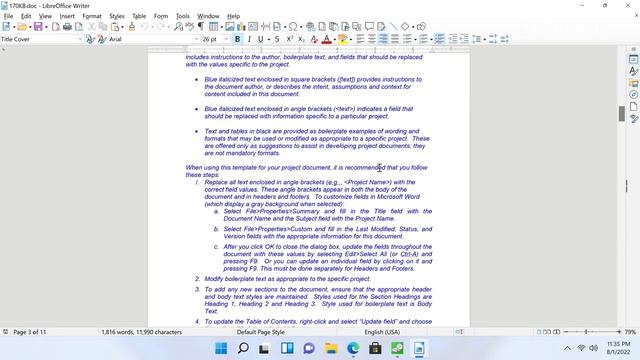Toggle print preview
The height and width of the screenshot is (360, 640).
point(79,27)
